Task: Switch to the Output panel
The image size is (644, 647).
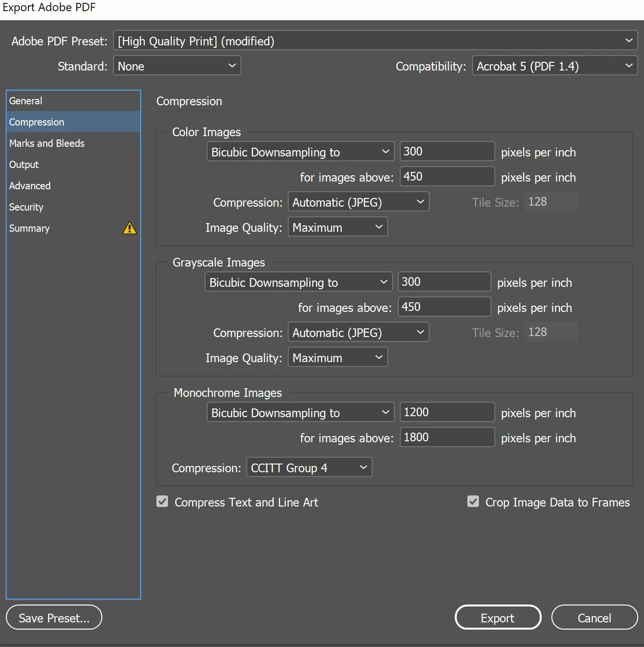Action: (x=73, y=165)
